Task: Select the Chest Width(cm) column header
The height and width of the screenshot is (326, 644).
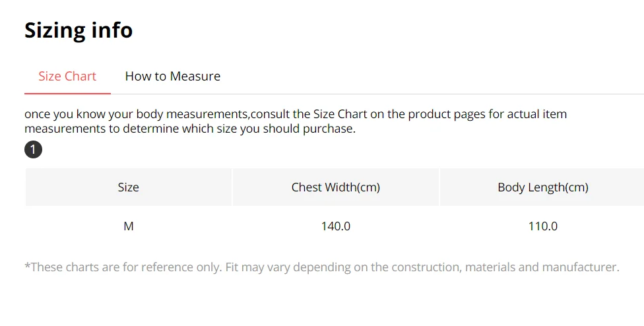Action: coord(336,187)
